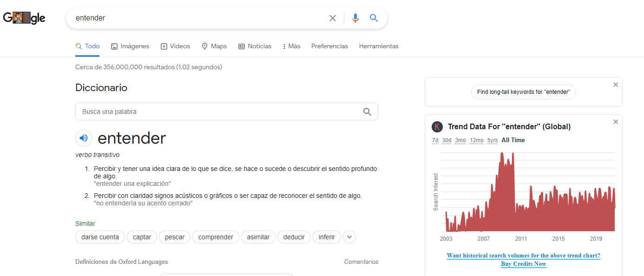
Task: Switch trend range to "12mo"
Action: [x=476, y=140]
